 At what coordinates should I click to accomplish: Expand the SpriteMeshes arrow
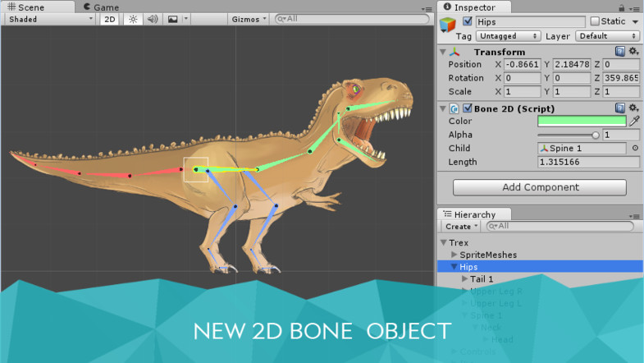[x=454, y=255]
